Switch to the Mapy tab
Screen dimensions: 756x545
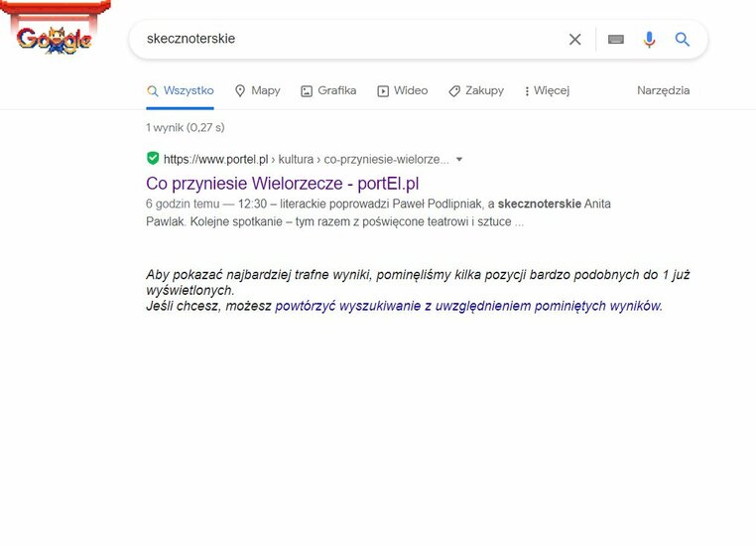[x=258, y=90]
